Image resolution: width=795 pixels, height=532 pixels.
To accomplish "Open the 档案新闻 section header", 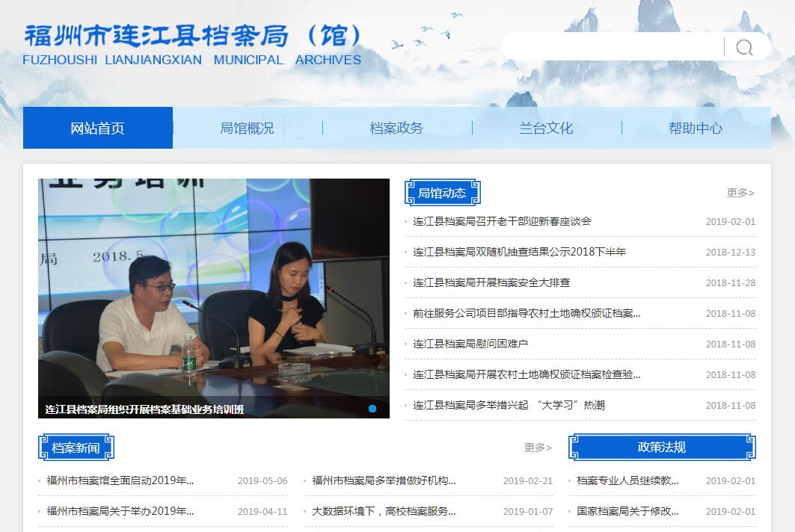I will 76,448.
